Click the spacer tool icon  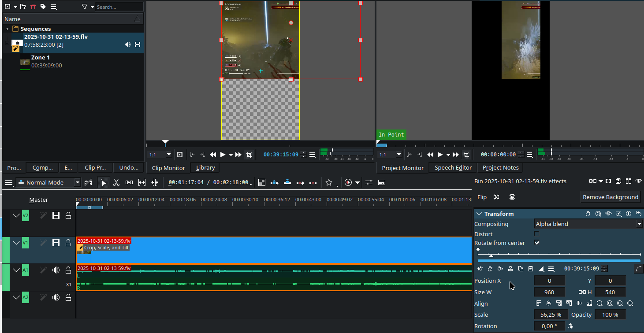point(129,182)
